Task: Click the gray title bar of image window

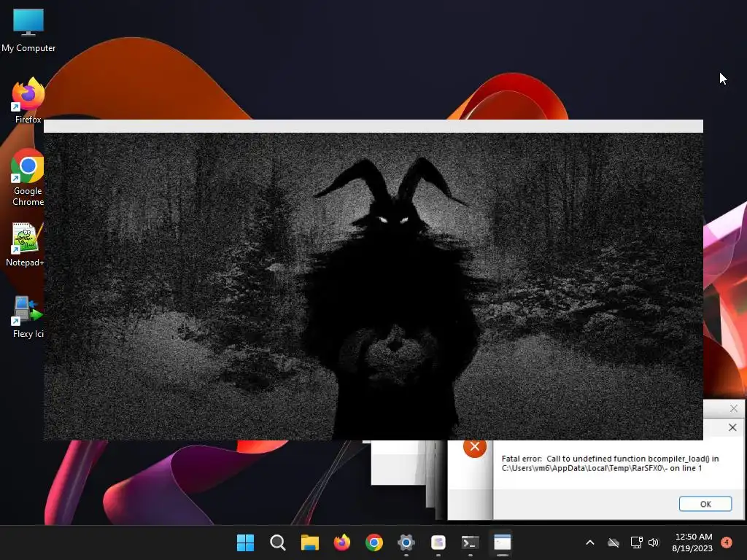Action: 373,126
